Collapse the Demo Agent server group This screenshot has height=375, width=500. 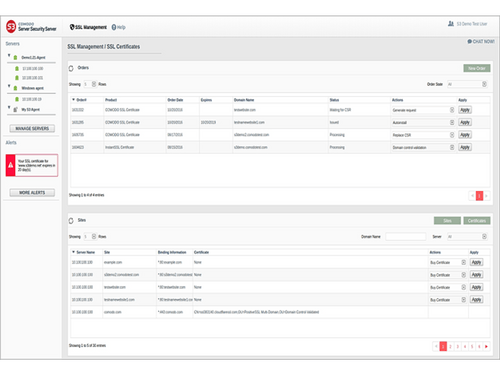(9, 56)
